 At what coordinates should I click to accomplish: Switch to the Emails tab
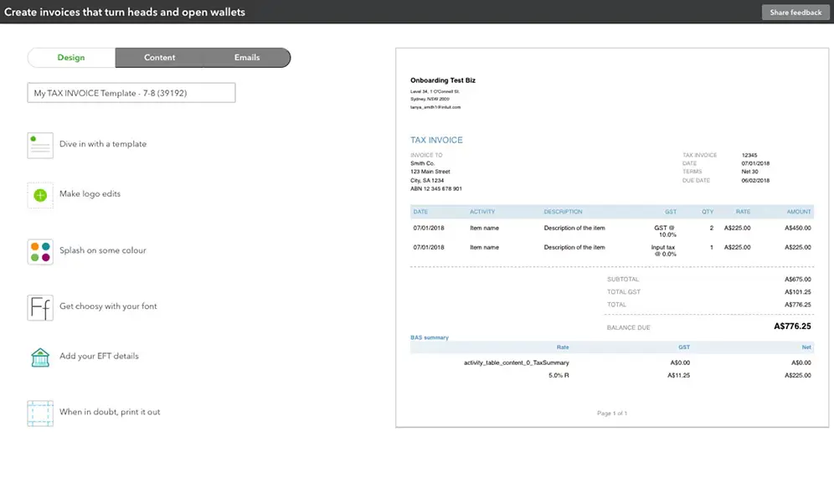point(247,58)
